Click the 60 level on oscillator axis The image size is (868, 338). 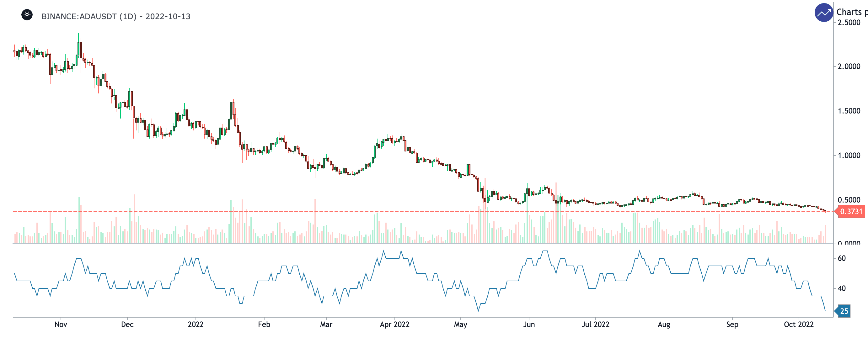coord(841,258)
